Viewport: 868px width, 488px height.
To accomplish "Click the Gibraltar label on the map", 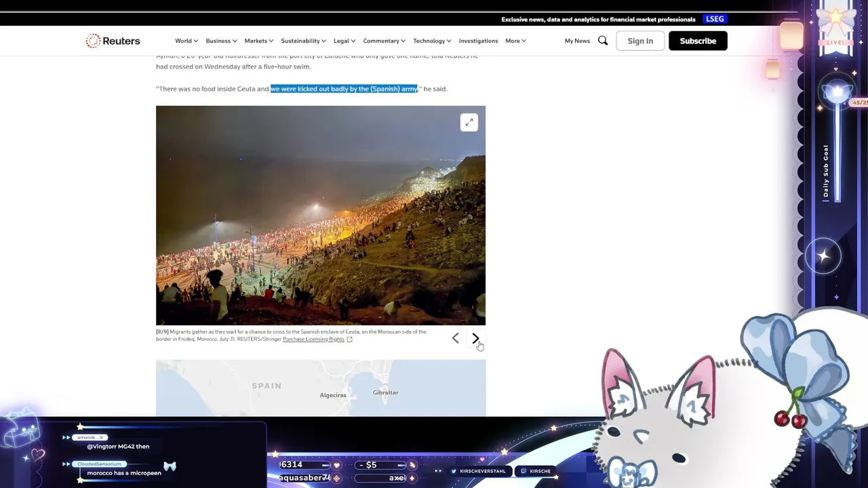I will pyautogui.click(x=385, y=392).
